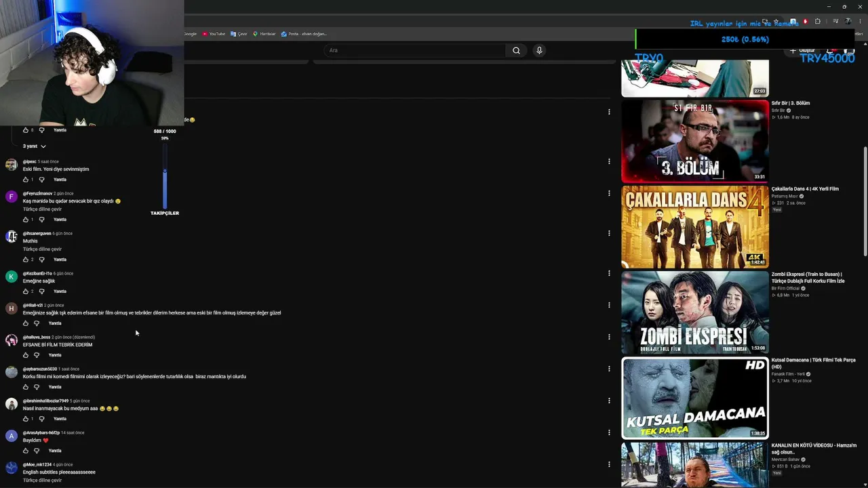Open the options menu for "Emeğine sağlık" comment
868x488 pixels.
tap(609, 273)
